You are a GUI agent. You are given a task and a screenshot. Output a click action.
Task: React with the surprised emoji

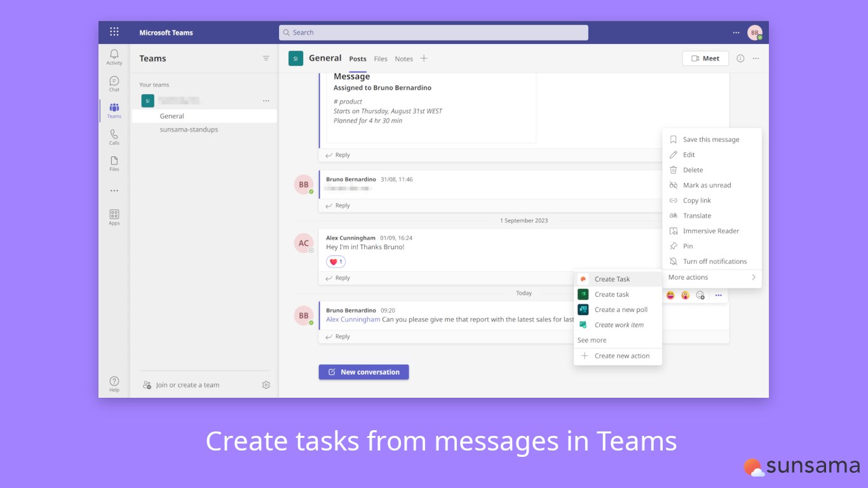(x=686, y=295)
